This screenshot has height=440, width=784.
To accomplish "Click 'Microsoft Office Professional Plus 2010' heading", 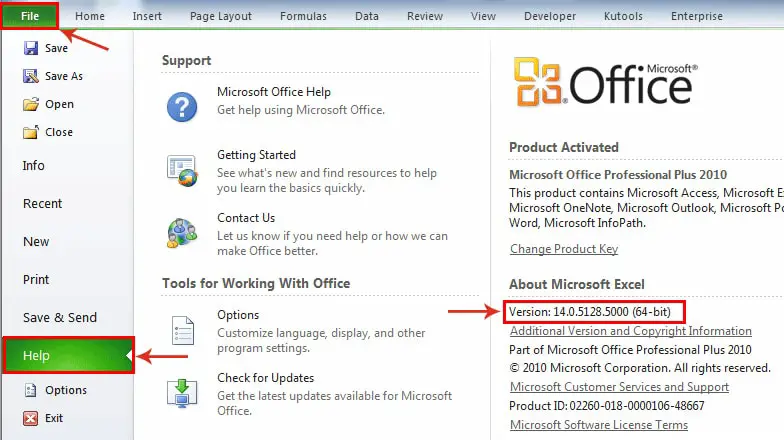I will (618, 175).
